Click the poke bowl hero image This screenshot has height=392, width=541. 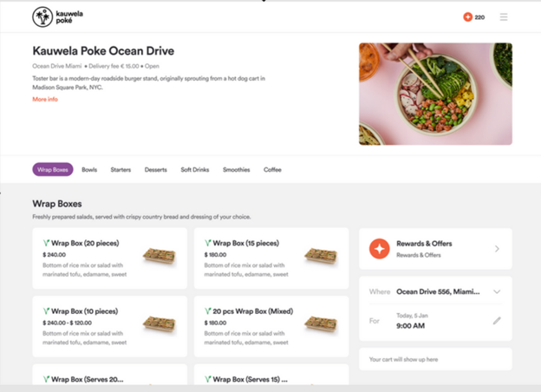point(435,94)
